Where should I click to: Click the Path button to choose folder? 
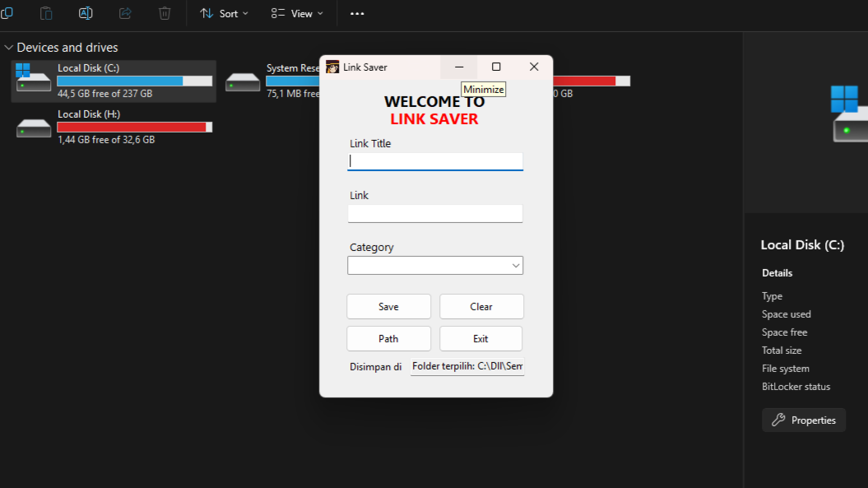click(x=388, y=339)
